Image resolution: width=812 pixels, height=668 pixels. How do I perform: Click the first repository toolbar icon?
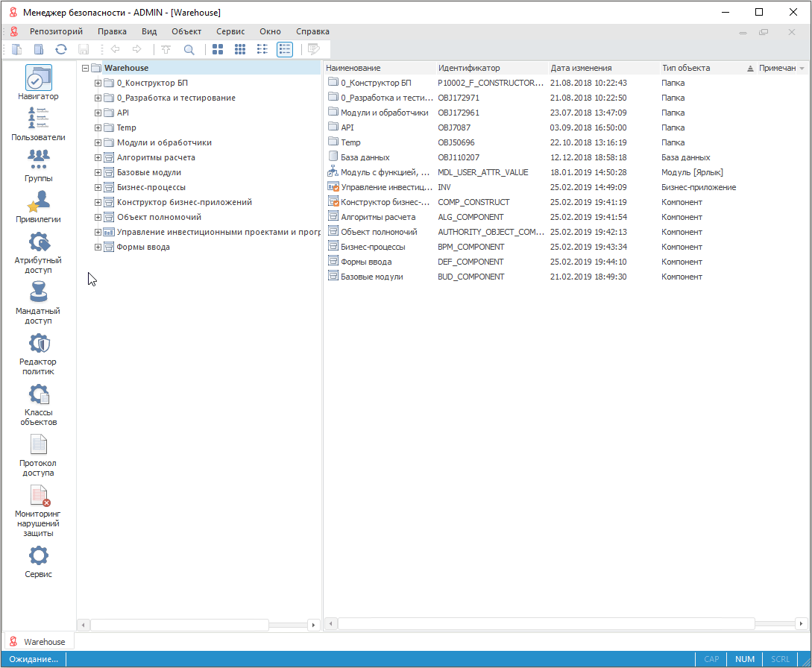click(x=16, y=49)
